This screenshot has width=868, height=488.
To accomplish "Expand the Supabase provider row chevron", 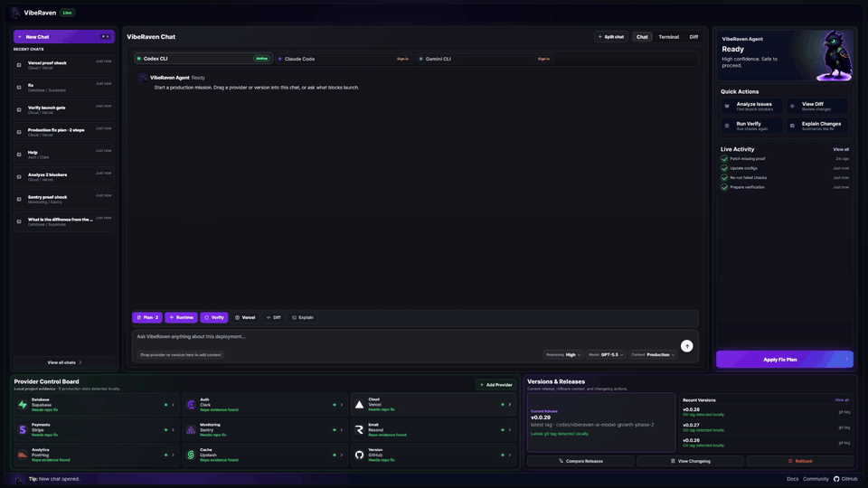I will coord(173,405).
